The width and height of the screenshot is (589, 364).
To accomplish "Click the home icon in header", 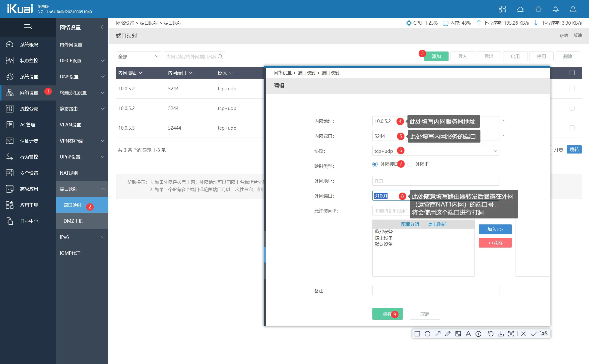I will click(538, 9).
